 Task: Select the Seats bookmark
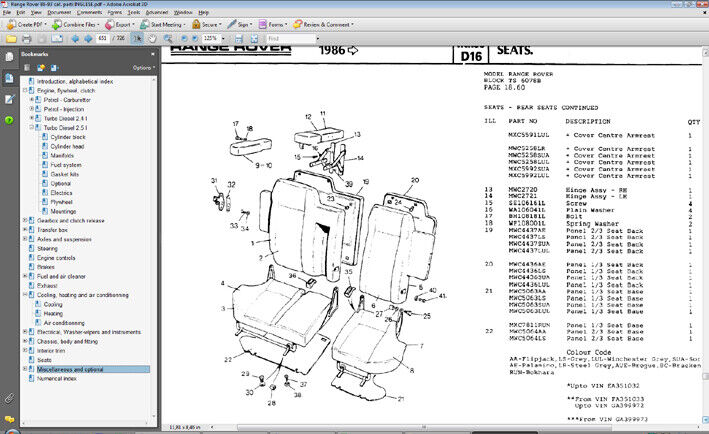[x=45, y=360]
